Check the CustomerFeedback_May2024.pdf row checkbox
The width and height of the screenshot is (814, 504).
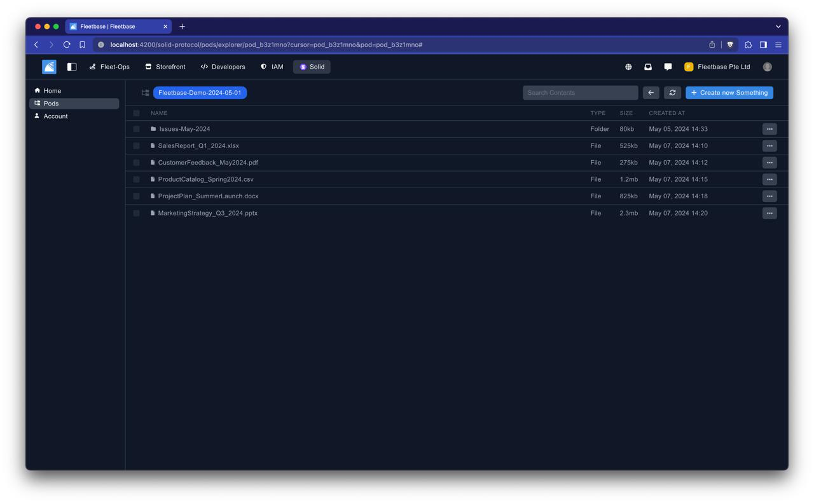click(136, 163)
